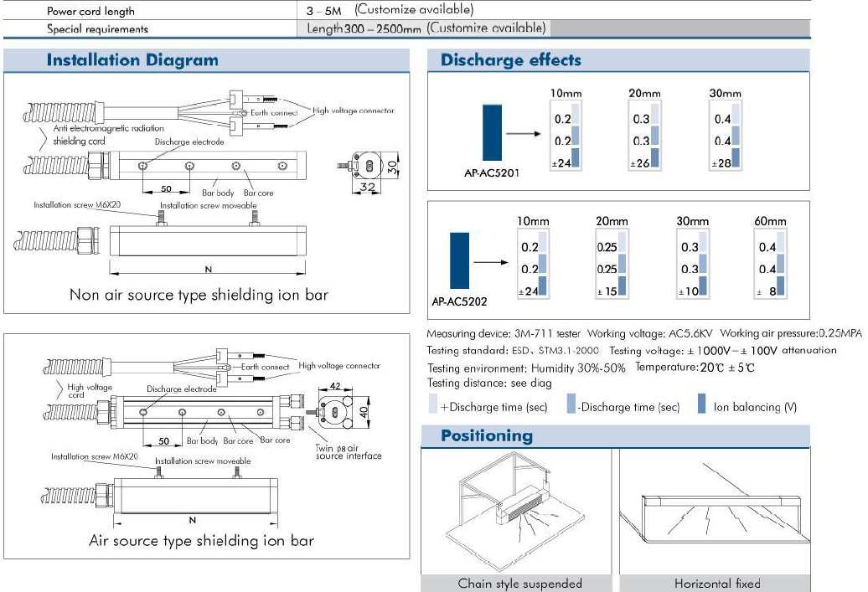Click the Special requirements row label
The height and width of the screenshot is (592, 868).
point(97,29)
